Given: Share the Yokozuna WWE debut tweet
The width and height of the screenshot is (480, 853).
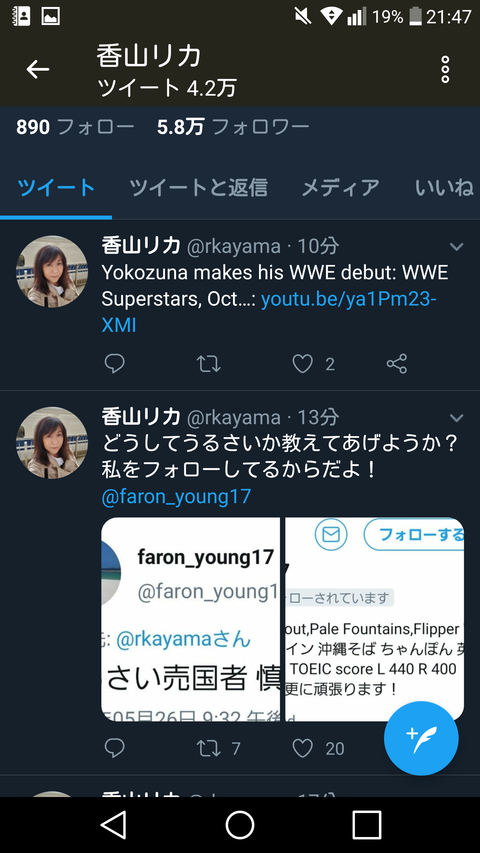Looking at the screenshot, I should 397,364.
